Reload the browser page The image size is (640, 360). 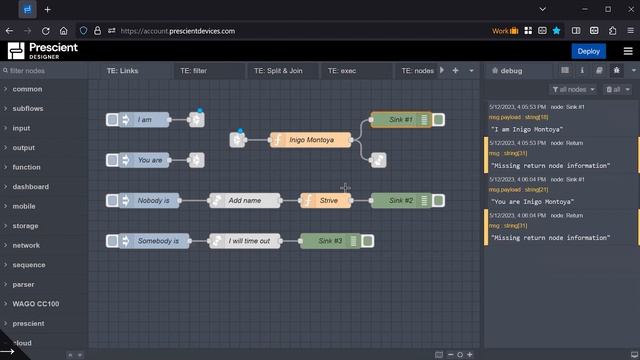(46, 31)
